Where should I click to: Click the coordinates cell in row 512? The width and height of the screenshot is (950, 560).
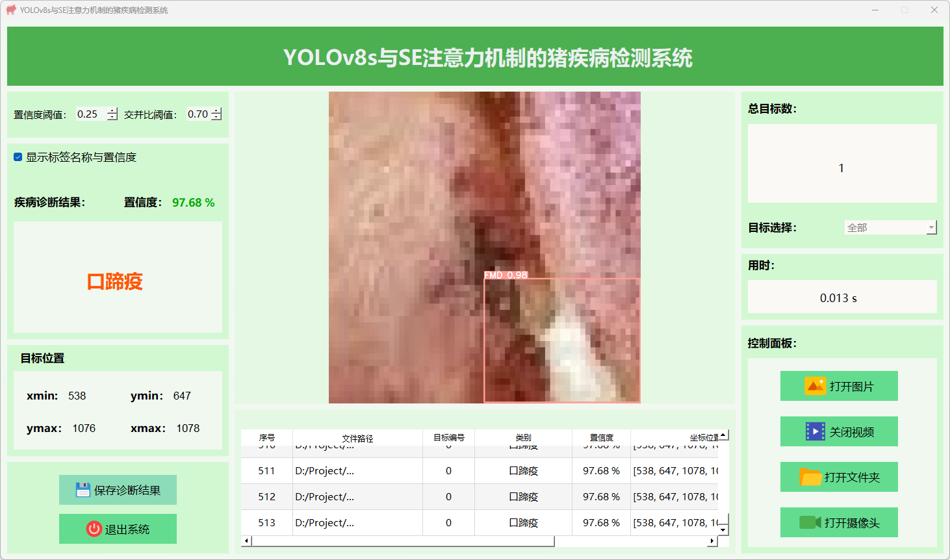(x=674, y=497)
